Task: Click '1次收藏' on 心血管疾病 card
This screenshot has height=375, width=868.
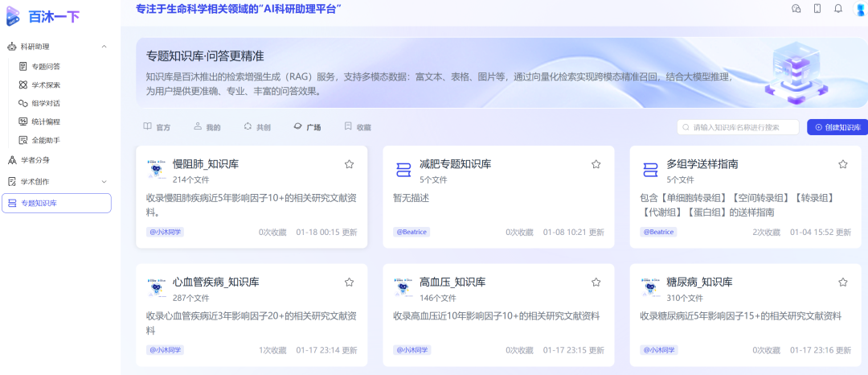Action: (272, 350)
